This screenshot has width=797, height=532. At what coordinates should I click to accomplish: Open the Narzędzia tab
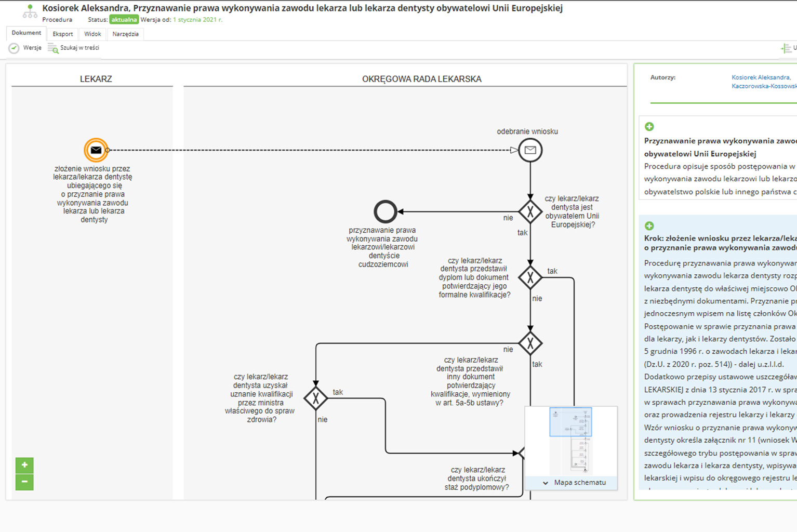(x=125, y=34)
